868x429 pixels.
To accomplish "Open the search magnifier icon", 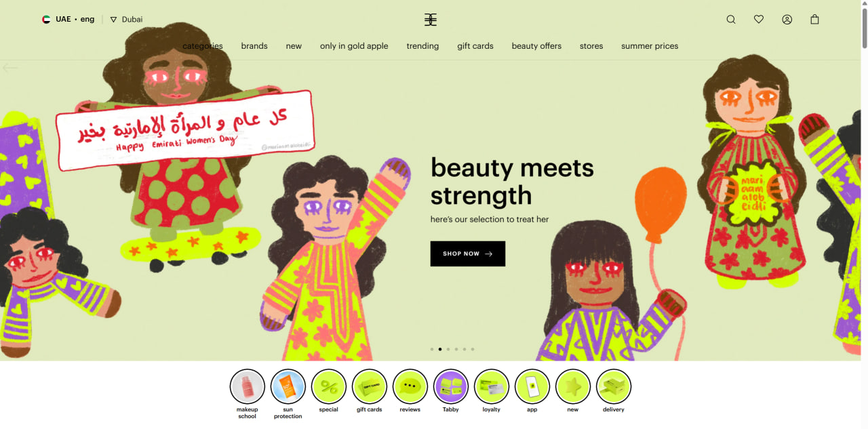I will (x=731, y=20).
